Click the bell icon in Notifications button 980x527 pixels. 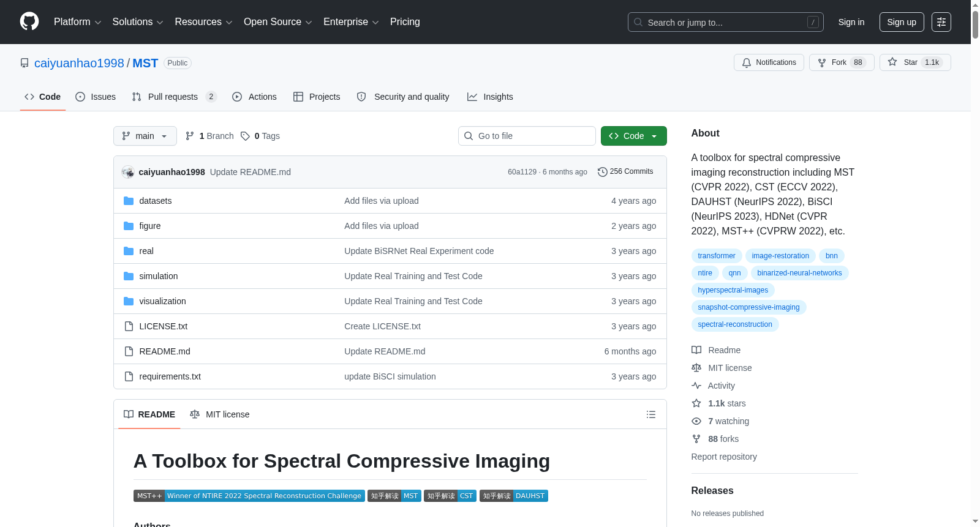pos(747,62)
